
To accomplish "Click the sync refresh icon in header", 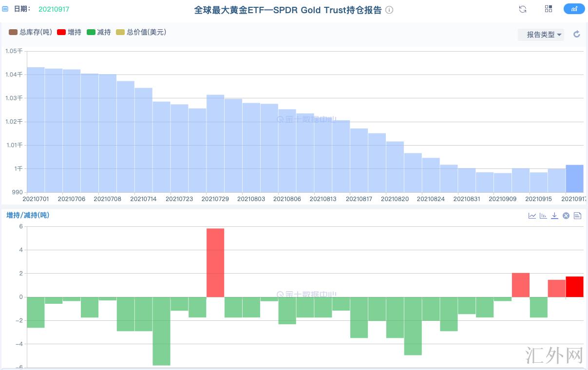I will pos(523,9).
